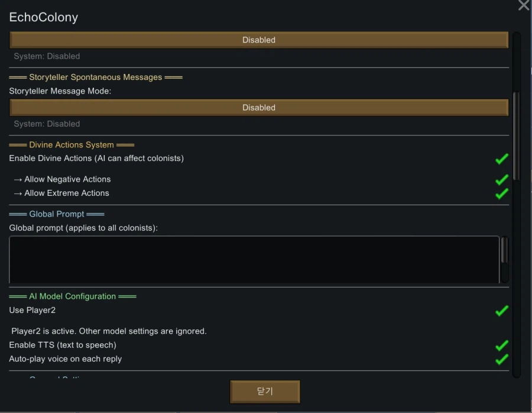
Task: Click the Storyteller Spontaneous Messages section header
Action: 95,78
